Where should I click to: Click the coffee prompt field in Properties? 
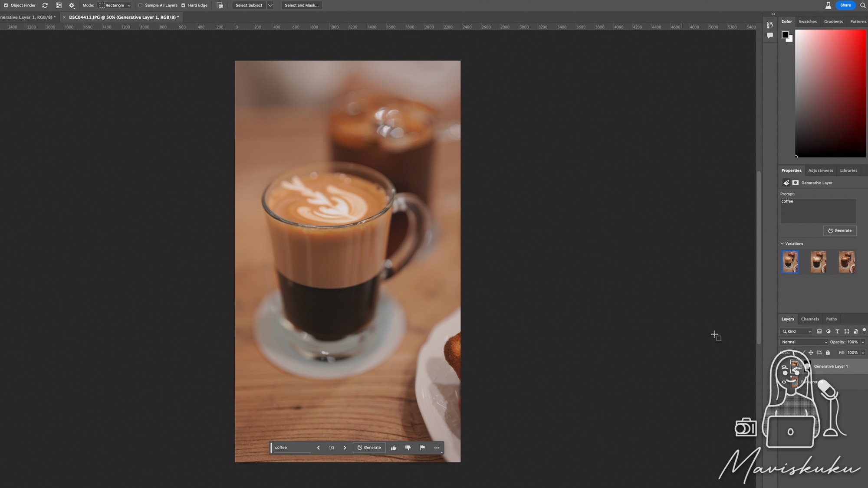(x=818, y=211)
